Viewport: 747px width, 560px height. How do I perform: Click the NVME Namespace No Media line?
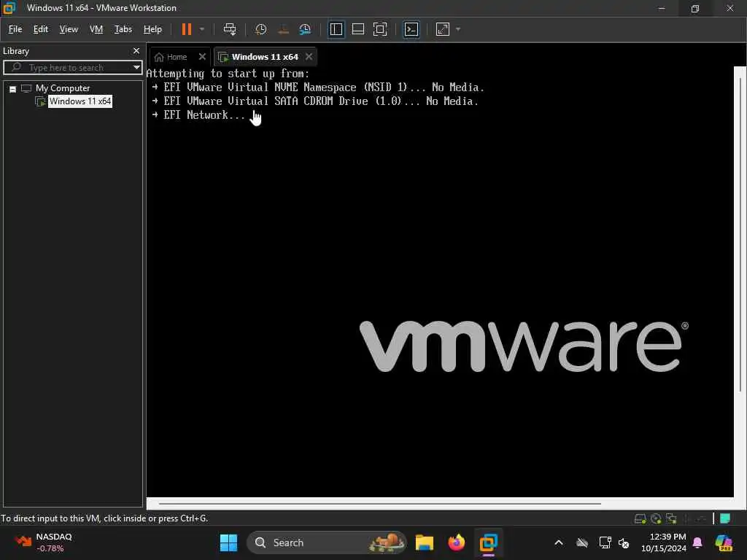pyautogui.click(x=318, y=87)
